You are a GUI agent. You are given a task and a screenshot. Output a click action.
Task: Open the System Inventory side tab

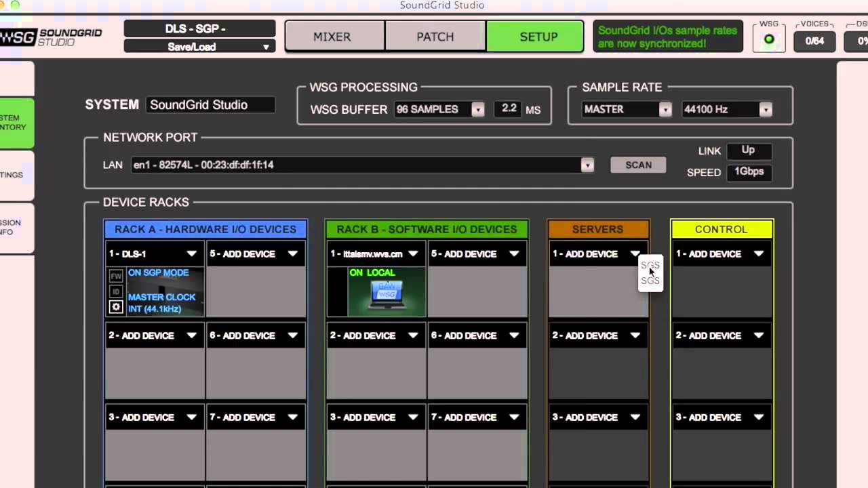click(x=16, y=123)
